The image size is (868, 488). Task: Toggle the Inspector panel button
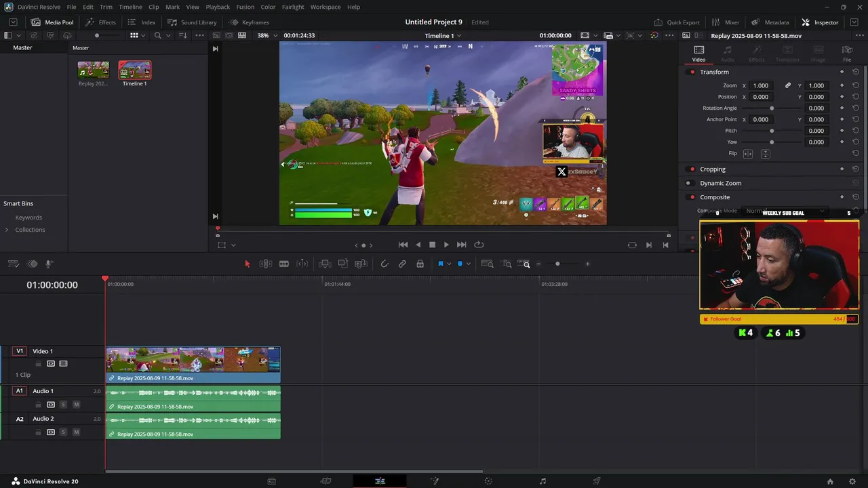[820, 22]
